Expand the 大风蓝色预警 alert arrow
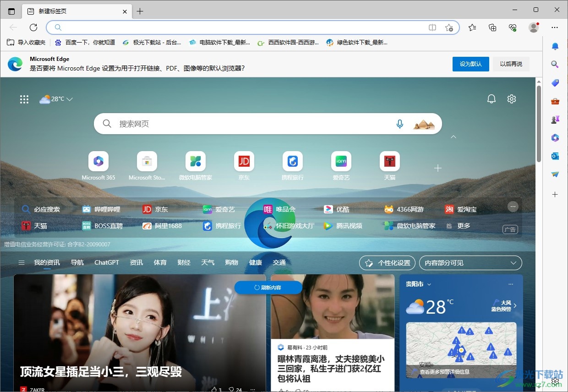 (515, 305)
